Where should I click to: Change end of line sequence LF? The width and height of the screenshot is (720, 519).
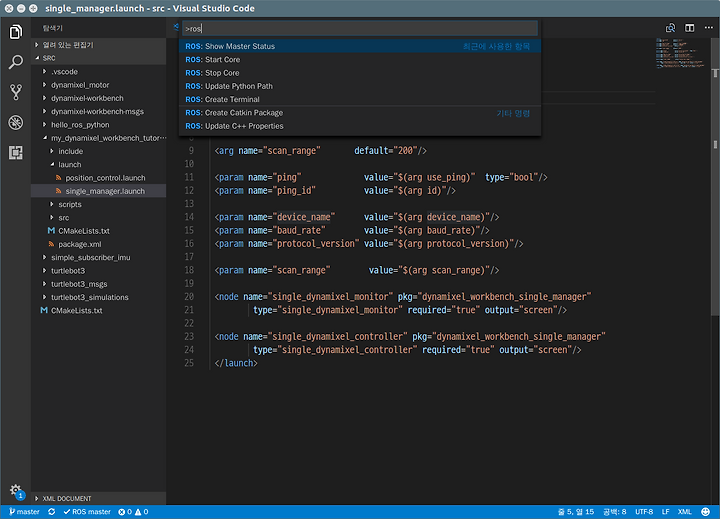pyautogui.click(x=665, y=512)
